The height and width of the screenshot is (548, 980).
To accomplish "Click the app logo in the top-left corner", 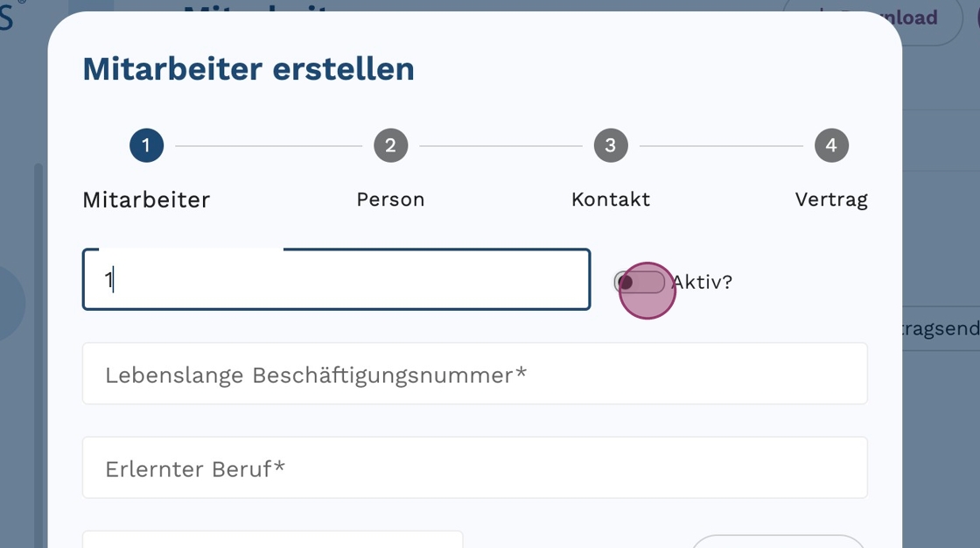I will click(x=7, y=16).
